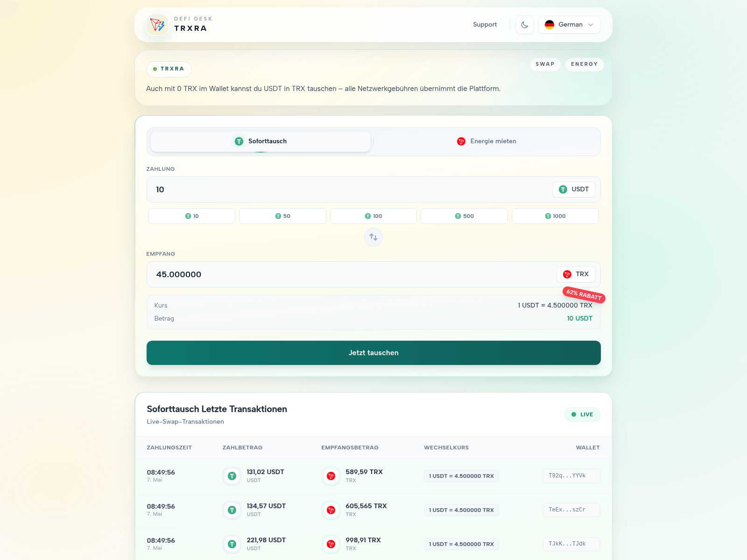Click the 221,98 USDT amount text

(266, 540)
